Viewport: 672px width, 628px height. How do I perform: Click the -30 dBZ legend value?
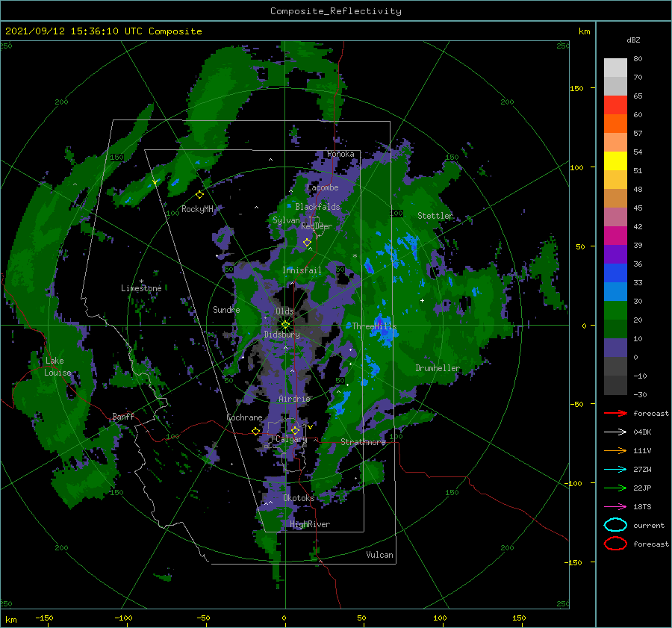coord(641,394)
